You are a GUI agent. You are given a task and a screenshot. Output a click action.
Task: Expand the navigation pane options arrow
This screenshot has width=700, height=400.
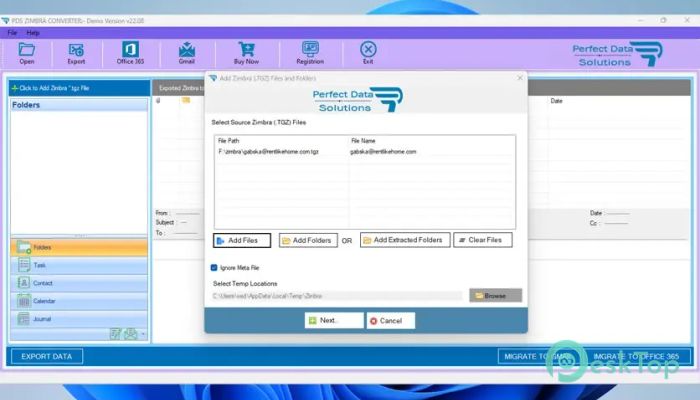(143, 334)
